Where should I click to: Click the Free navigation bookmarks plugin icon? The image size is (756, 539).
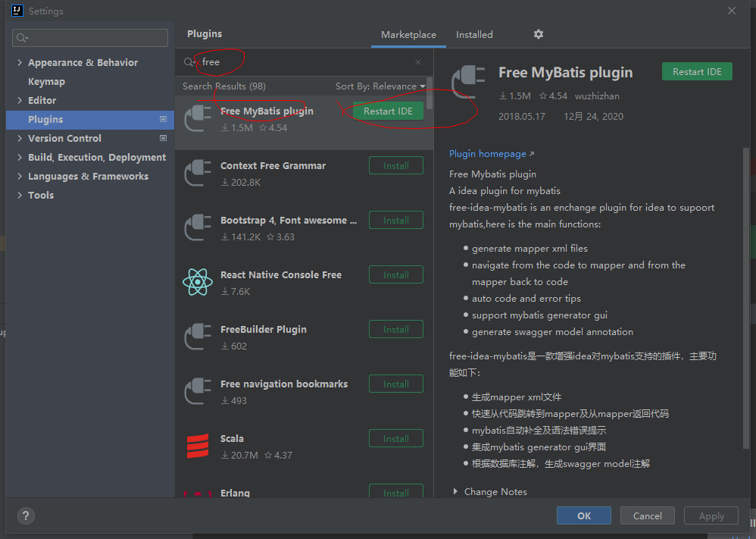coord(198,391)
